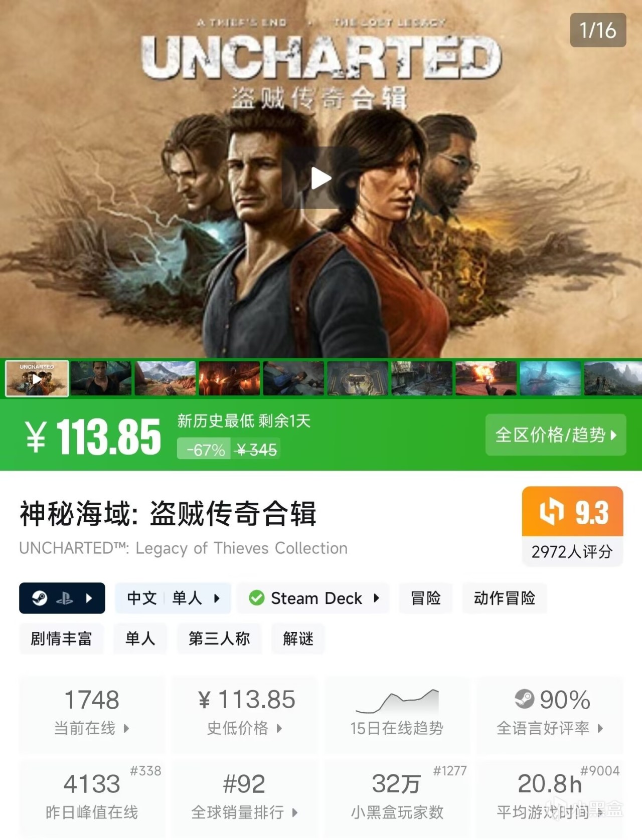Open 全球销量排行 sales ranking
The height and width of the screenshot is (840, 642).
point(245,798)
